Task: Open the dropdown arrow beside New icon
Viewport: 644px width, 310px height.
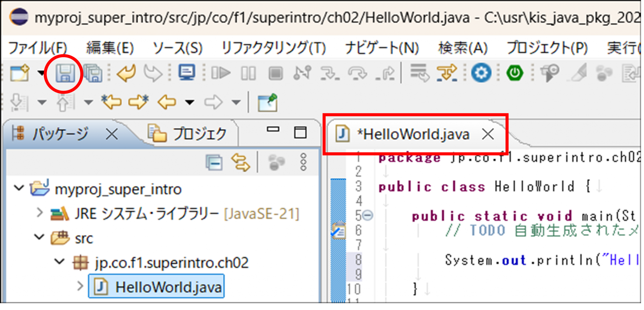Action: tap(41, 73)
